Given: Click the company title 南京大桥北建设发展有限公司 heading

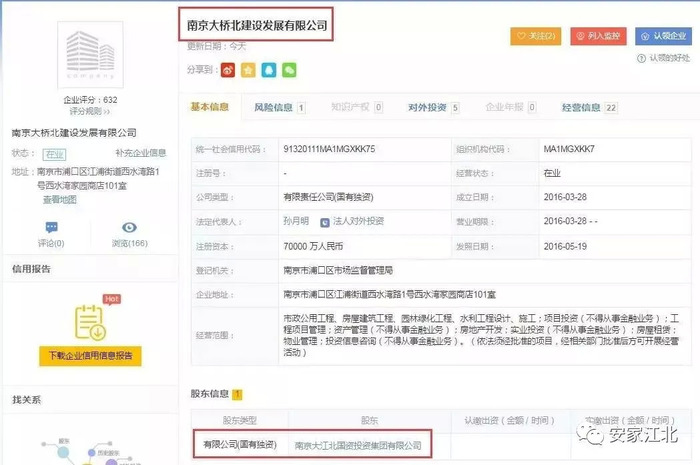Looking at the screenshot, I should [257, 25].
